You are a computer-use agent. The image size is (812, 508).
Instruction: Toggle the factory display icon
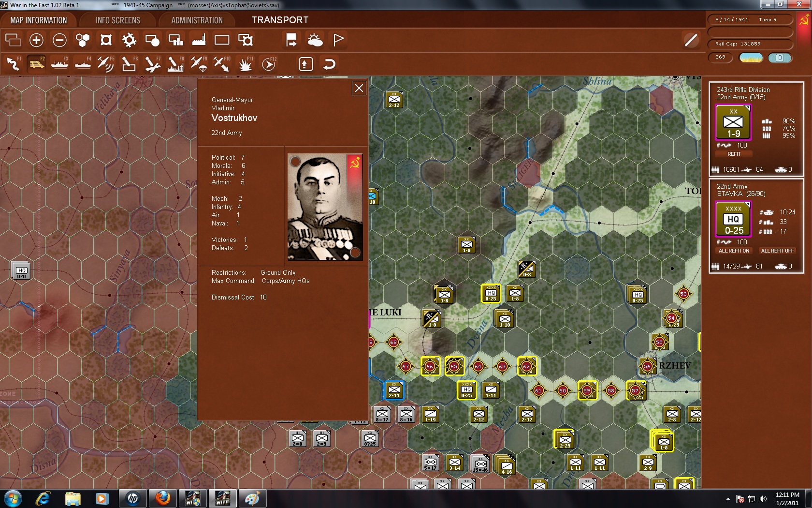click(199, 40)
